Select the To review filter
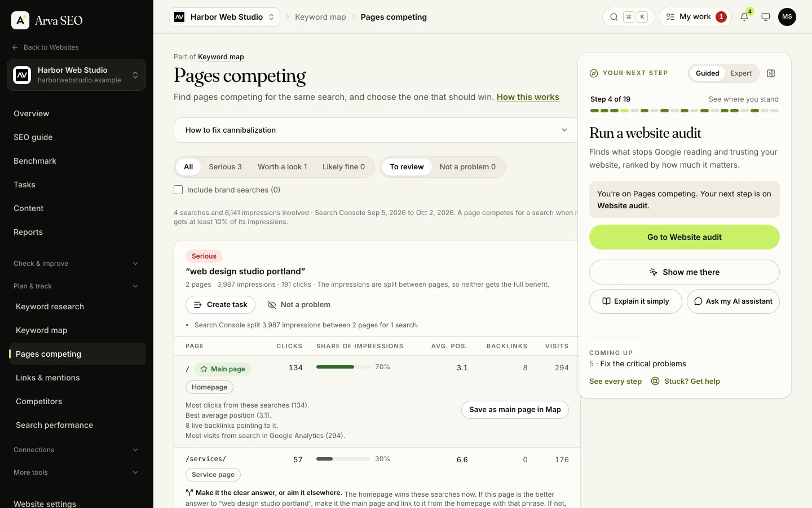 (x=407, y=167)
